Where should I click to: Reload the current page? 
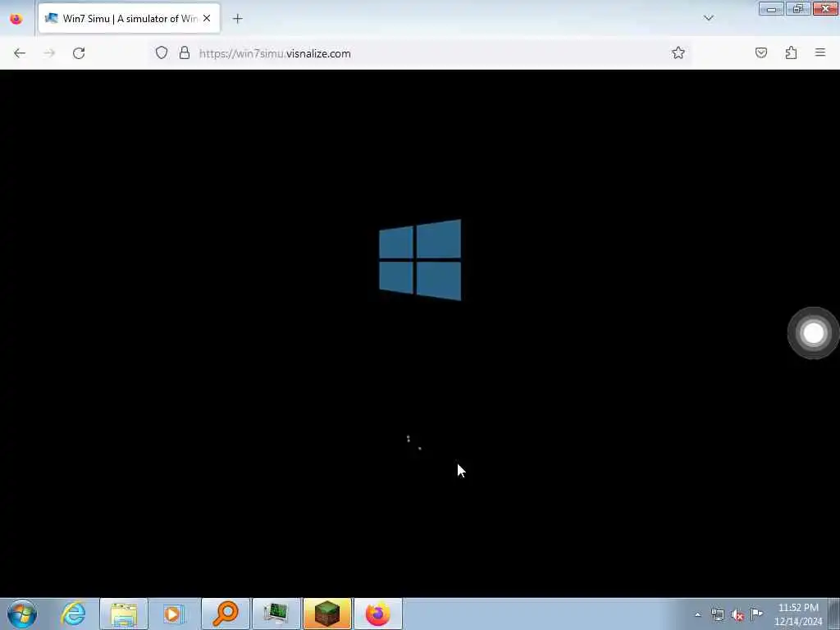(79, 53)
